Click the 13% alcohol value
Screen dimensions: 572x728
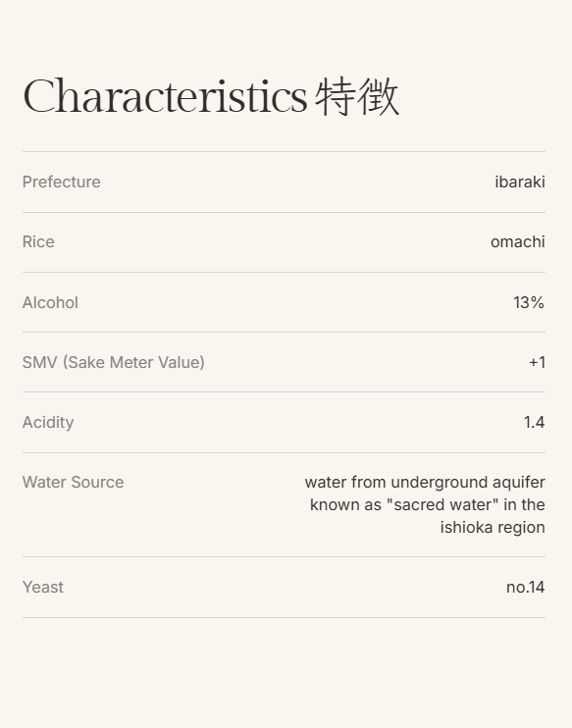coord(529,303)
